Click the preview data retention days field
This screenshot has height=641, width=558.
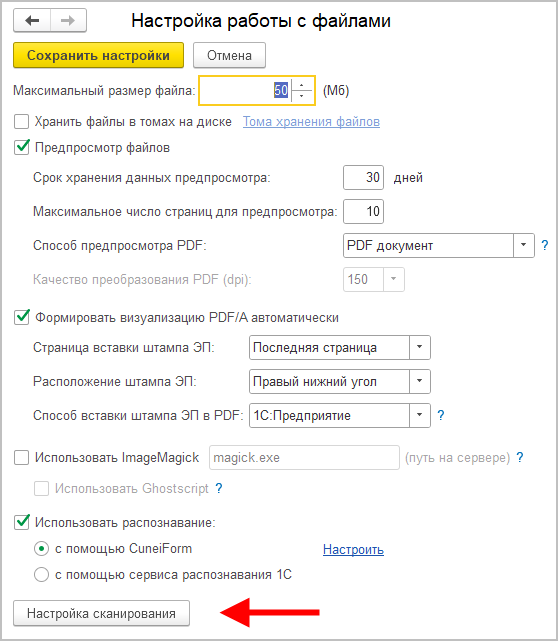pyautogui.click(x=363, y=177)
